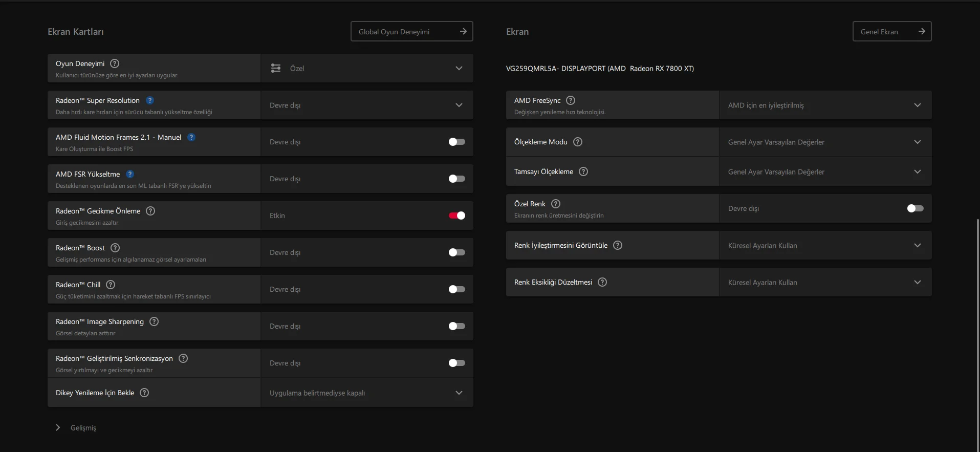Screen dimensions: 980x452
Task: Click 'Görsel yırtılmayı ve gecikmeyi azaltır' text
Action: point(104,370)
